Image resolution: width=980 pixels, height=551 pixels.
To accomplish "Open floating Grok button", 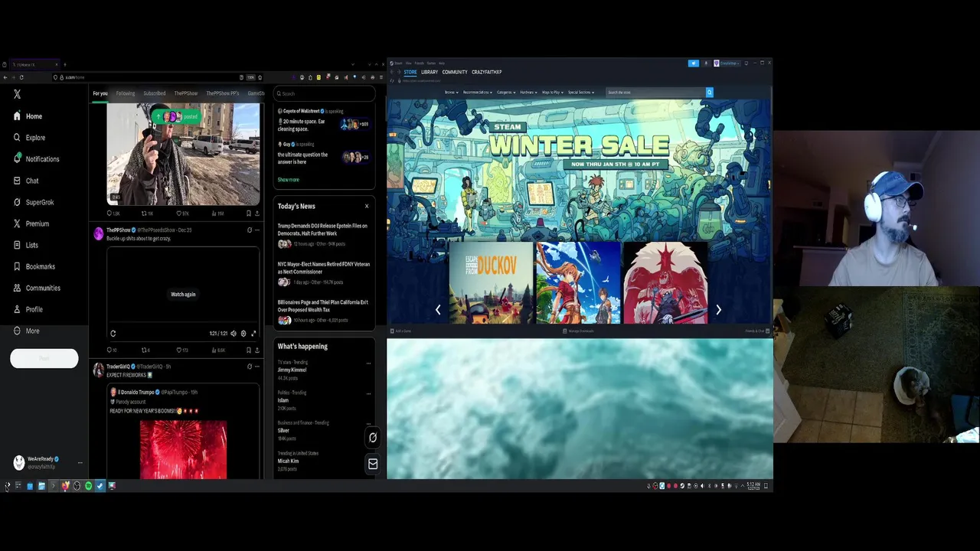I will pos(373,438).
